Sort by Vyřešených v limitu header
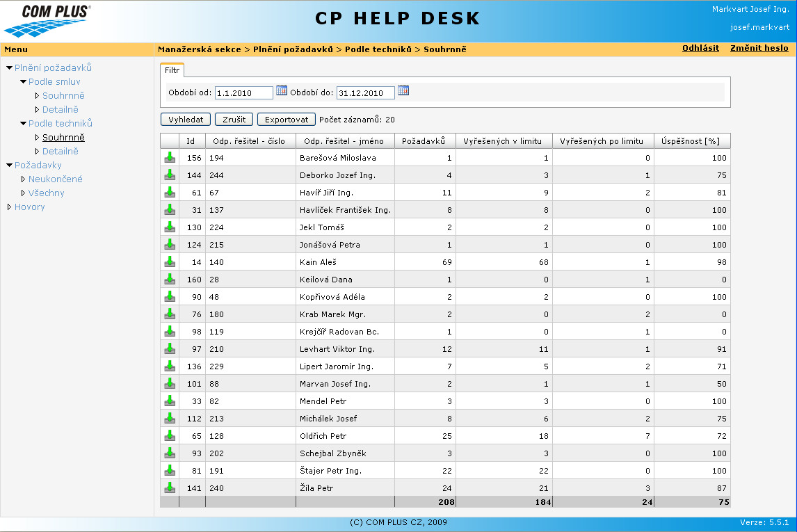Viewport: 797px width, 532px height. tap(504, 140)
